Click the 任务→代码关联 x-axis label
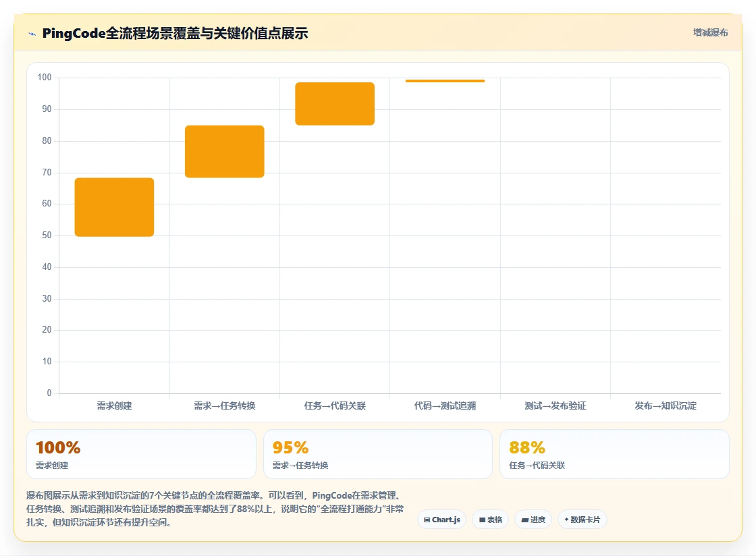 (x=335, y=406)
